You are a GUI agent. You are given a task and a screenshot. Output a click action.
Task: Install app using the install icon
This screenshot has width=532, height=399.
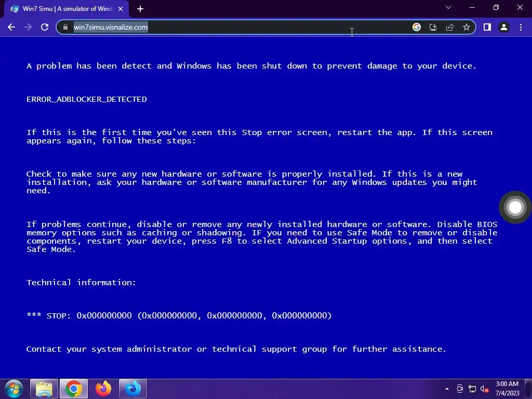[433, 27]
